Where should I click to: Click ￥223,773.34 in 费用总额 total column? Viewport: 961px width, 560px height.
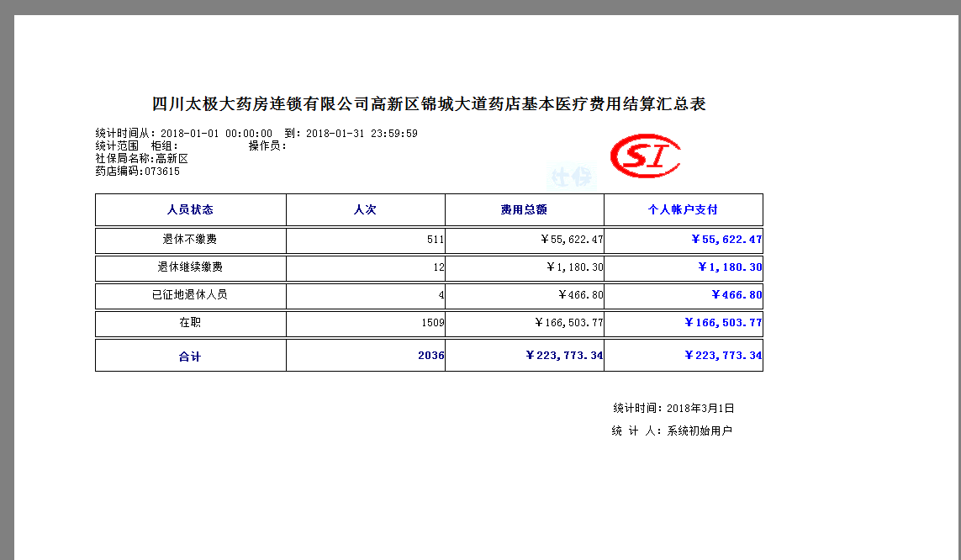tap(564, 356)
